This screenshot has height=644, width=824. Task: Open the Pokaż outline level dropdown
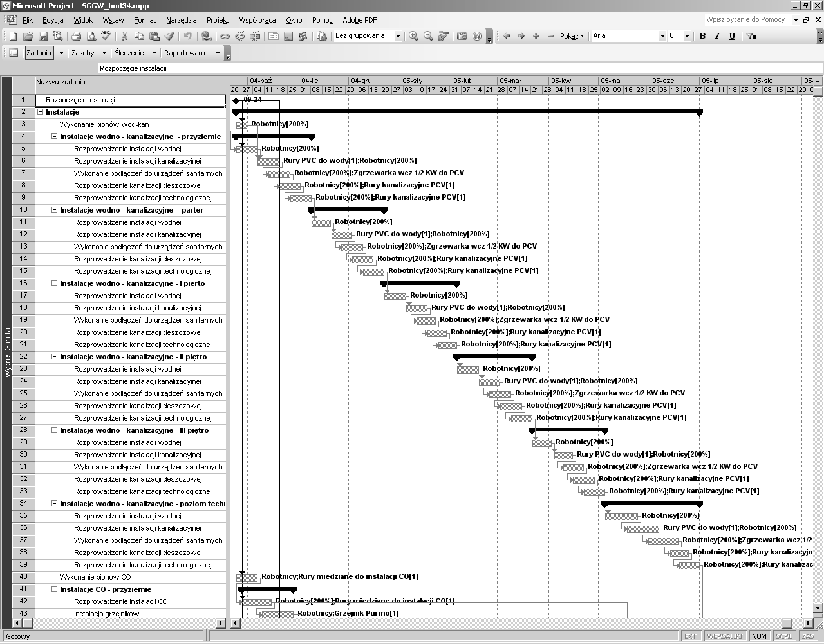572,36
